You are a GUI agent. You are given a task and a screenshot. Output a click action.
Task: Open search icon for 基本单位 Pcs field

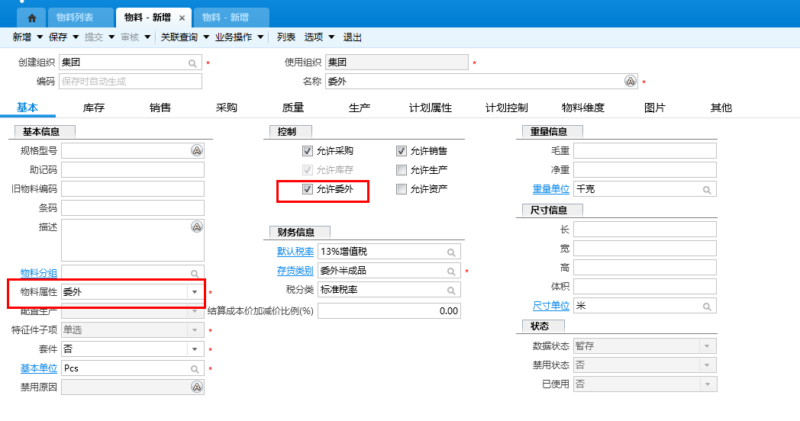coord(195,369)
